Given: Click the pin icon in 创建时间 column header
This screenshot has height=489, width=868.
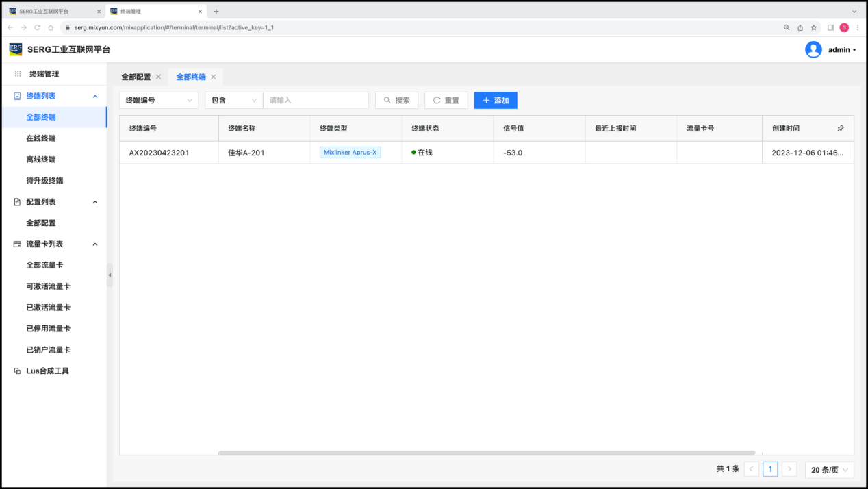Looking at the screenshot, I should [x=841, y=128].
